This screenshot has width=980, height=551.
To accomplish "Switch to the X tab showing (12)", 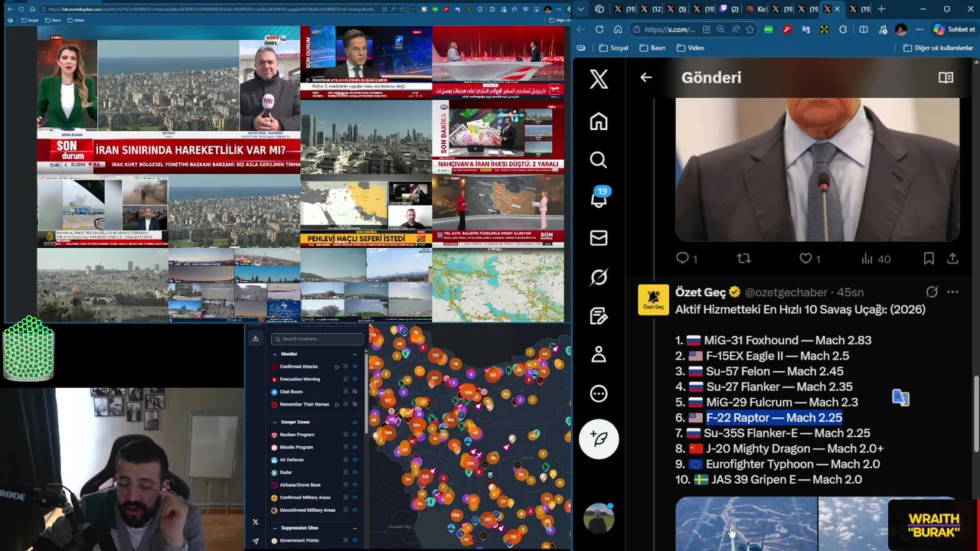I will coord(650,9).
